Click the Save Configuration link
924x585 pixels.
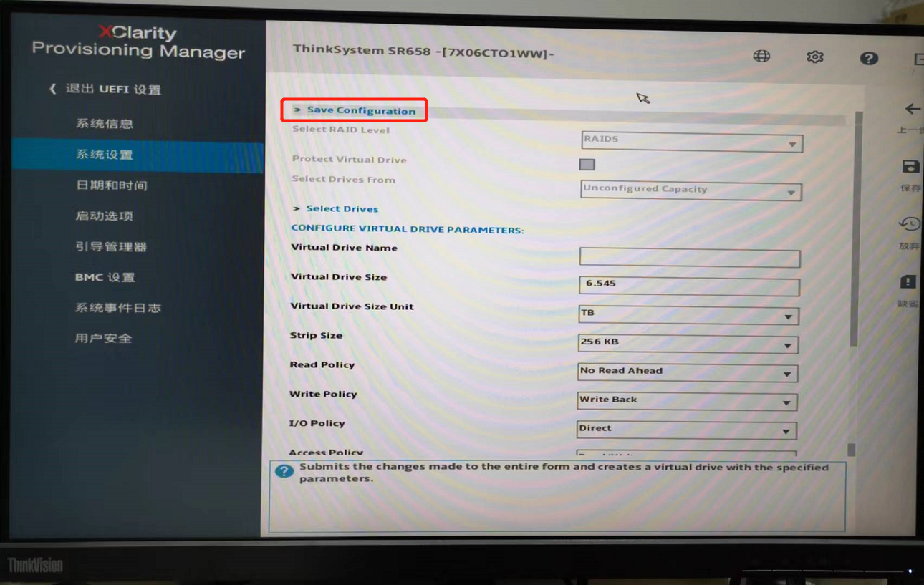(x=361, y=110)
